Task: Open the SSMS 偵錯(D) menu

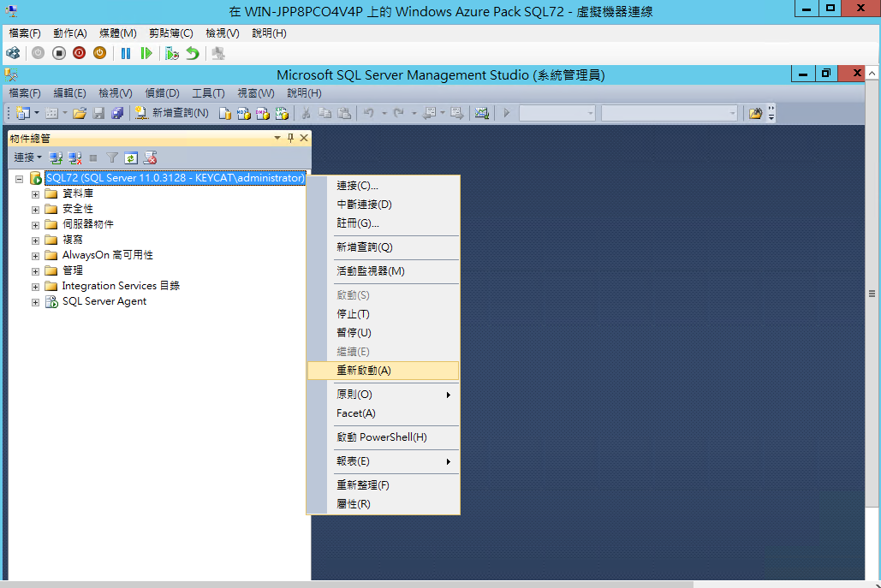Action: 163,93
